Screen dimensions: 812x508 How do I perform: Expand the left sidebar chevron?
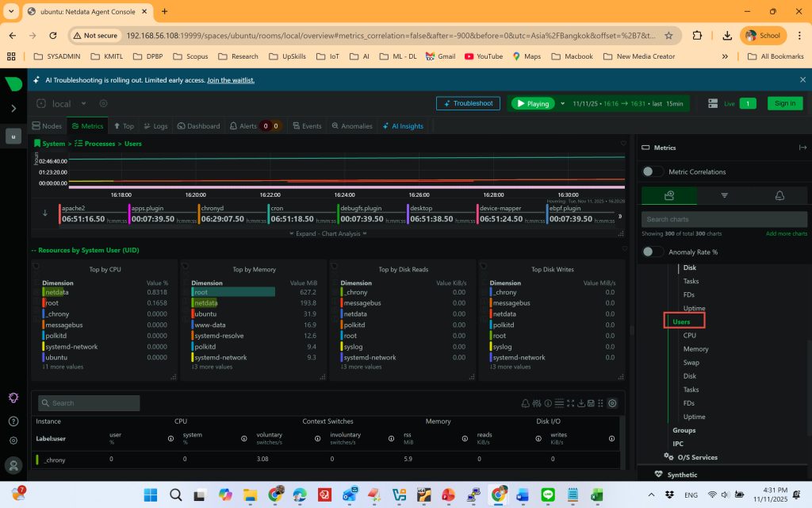(13, 108)
